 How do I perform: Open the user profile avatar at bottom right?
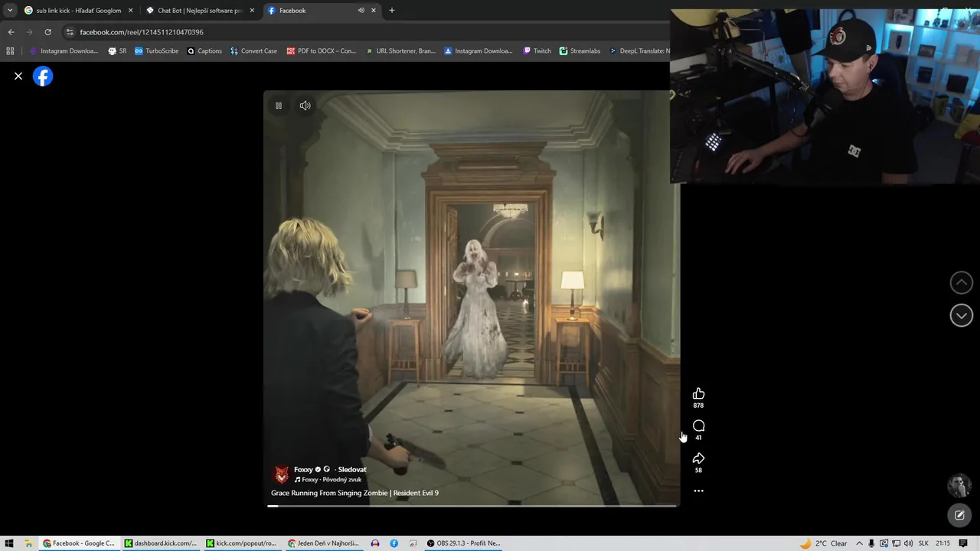(959, 486)
